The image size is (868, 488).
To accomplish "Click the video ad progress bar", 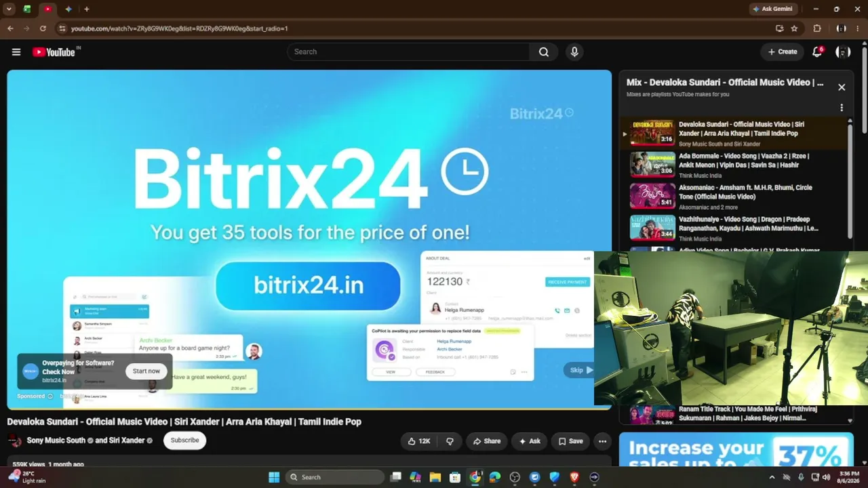I will click(309, 408).
